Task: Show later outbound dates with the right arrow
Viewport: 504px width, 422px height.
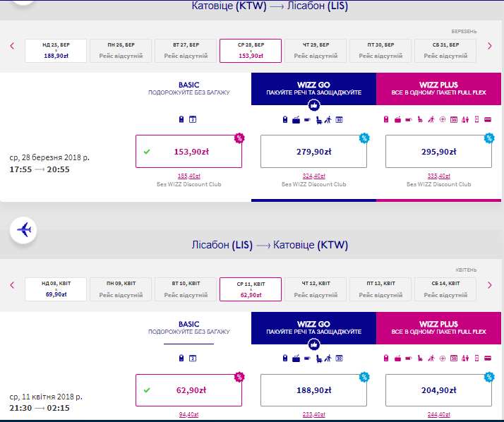Action: coord(491,47)
